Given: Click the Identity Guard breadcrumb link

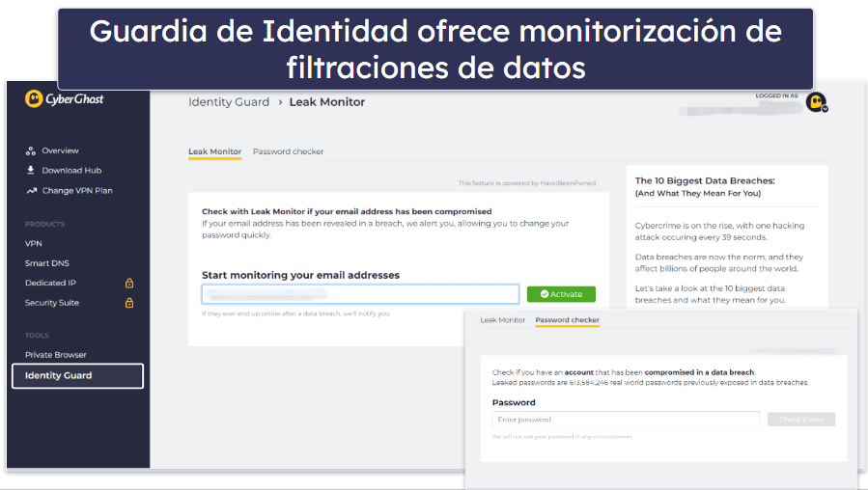Looking at the screenshot, I should pos(229,102).
